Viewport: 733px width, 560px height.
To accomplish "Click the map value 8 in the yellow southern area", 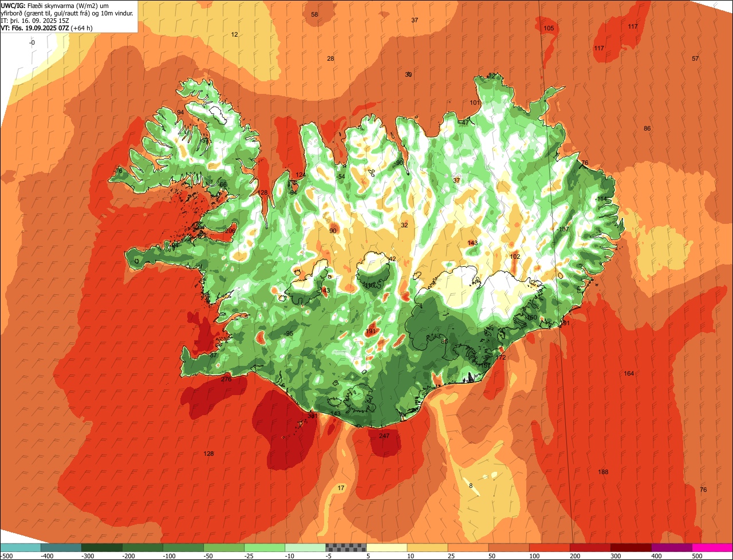I will pyautogui.click(x=471, y=486).
